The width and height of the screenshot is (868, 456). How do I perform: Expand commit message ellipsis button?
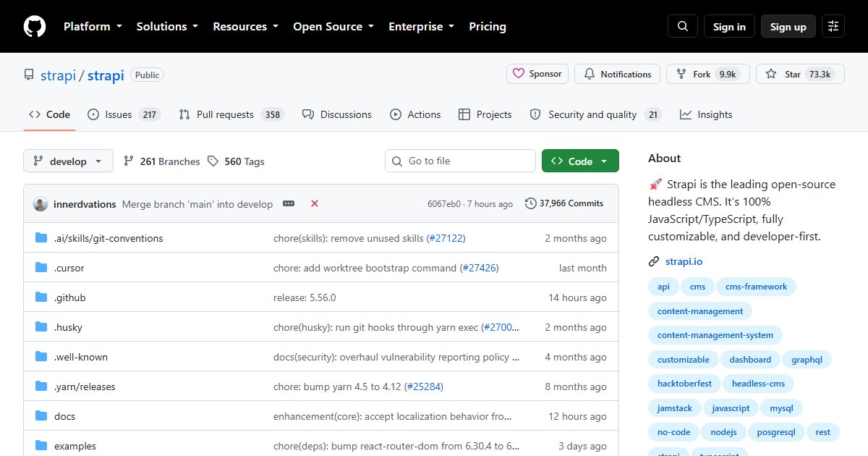(289, 203)
